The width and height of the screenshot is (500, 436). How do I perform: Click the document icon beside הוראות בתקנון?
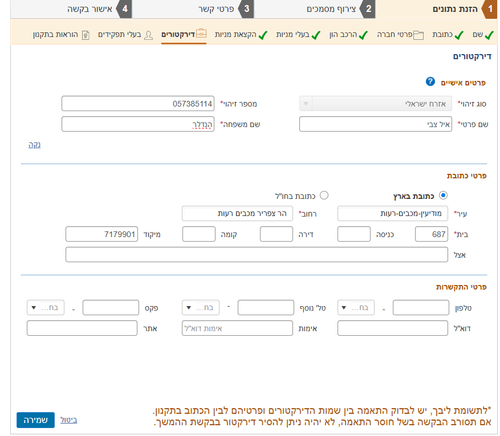point(86,35)
